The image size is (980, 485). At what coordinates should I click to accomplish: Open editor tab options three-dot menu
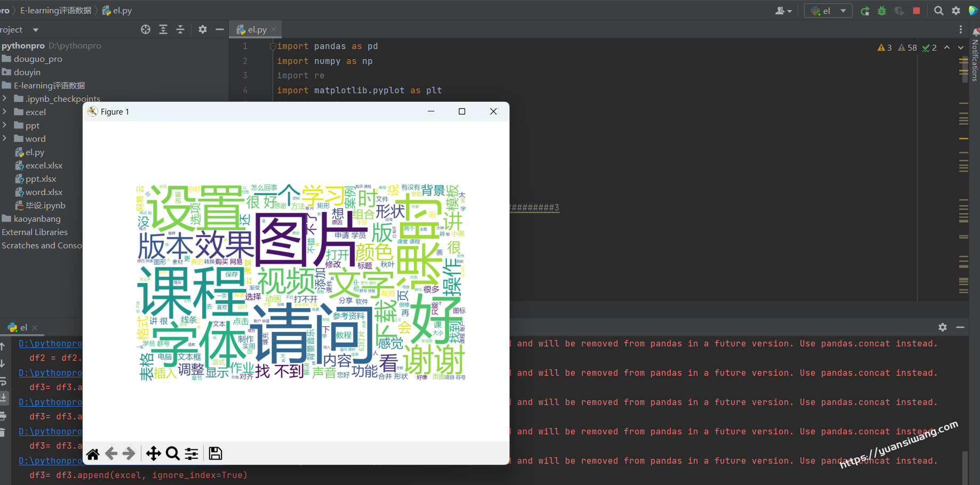click(961, 29)
